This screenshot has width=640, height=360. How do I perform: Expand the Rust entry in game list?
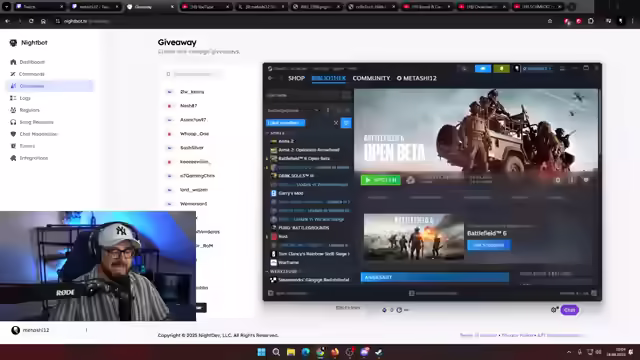pyautogui.click(x=268, y=236)
